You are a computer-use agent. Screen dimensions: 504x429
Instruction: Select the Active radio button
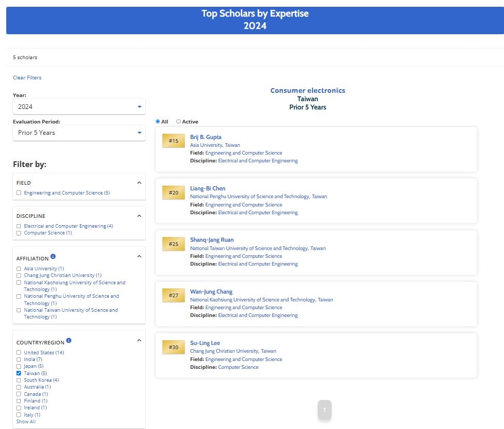(x=179, y=122)
